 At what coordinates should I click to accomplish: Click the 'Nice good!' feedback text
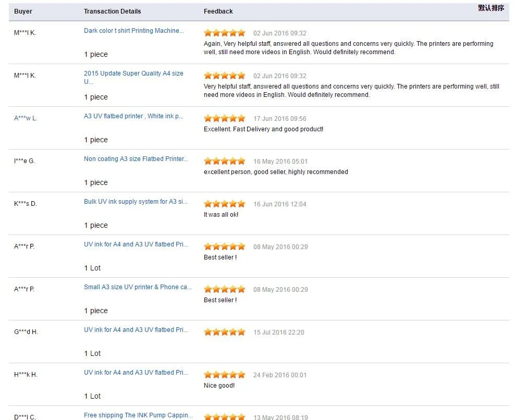219,386
